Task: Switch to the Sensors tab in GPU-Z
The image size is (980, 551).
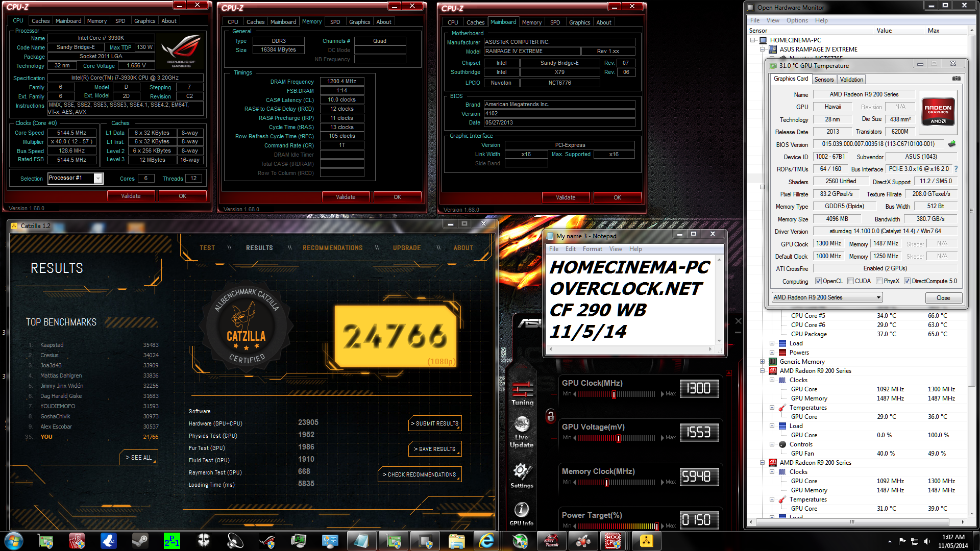Action: pos(824,80)
